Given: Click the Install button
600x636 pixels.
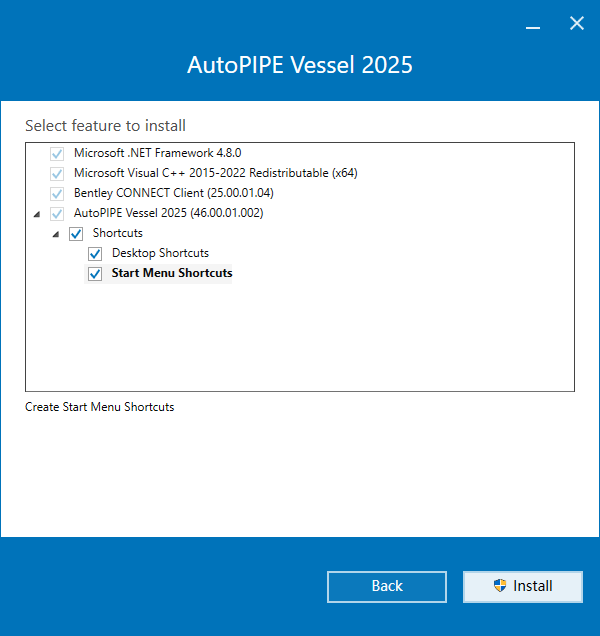Looking at the screenshot, I should [522, 586].
